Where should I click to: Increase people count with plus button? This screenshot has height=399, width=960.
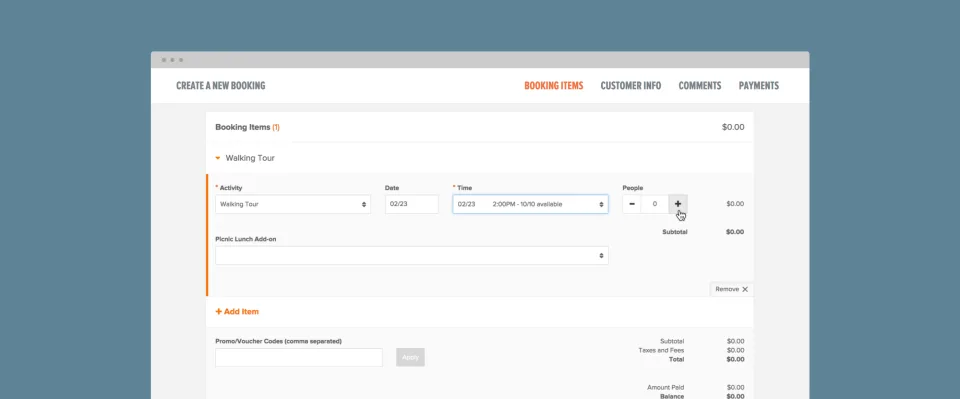point(678,204)
